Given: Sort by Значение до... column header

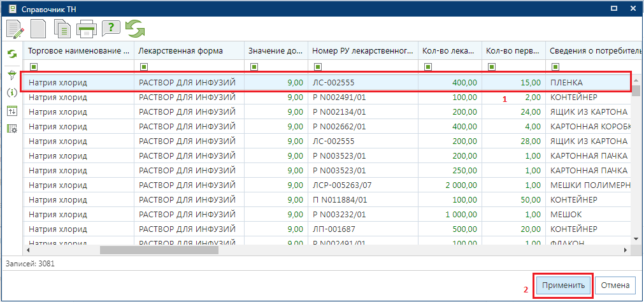Looking at the screenshot, I should pyautogui.click(x=276, y=51).
